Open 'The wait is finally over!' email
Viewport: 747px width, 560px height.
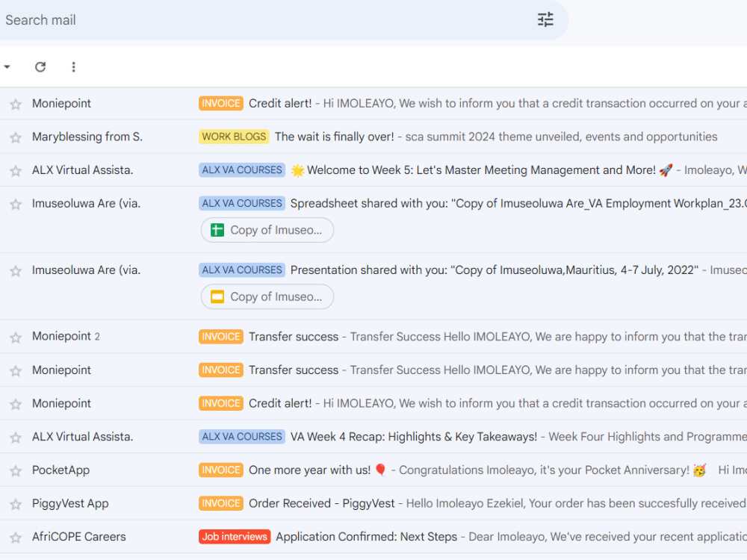pos(335,137)
